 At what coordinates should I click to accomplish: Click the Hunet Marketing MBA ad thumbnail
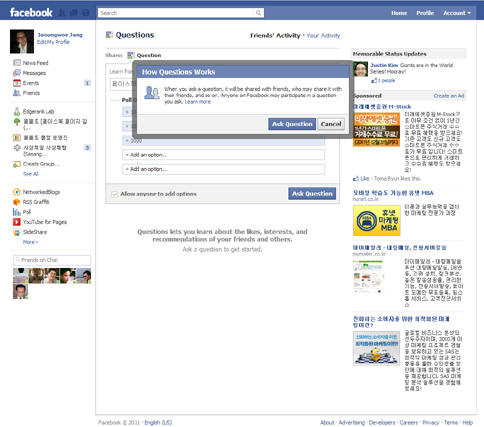coord(377,220)
